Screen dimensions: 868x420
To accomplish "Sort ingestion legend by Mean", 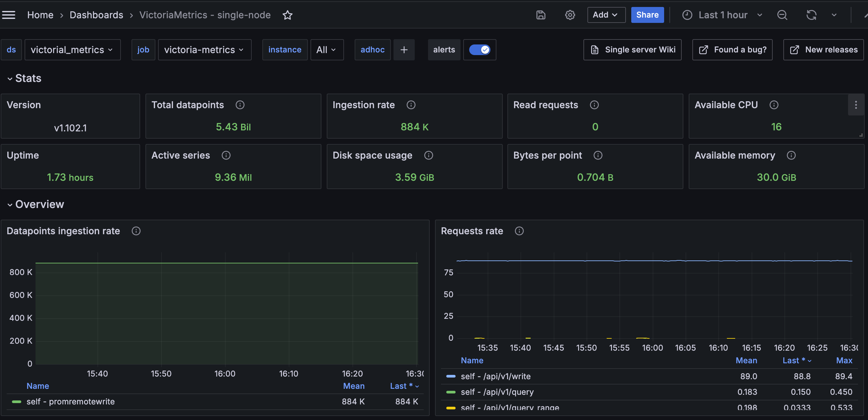I will 354,386.
